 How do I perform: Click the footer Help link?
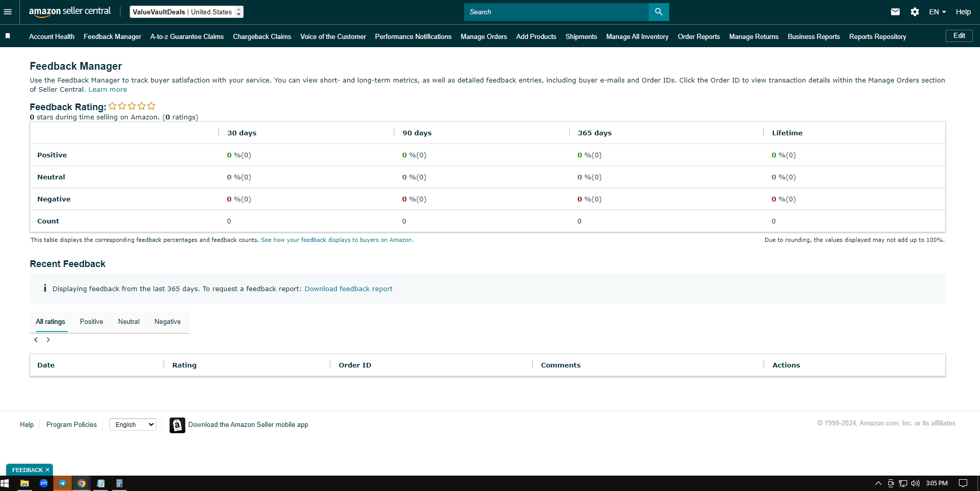tap(27, 424)
